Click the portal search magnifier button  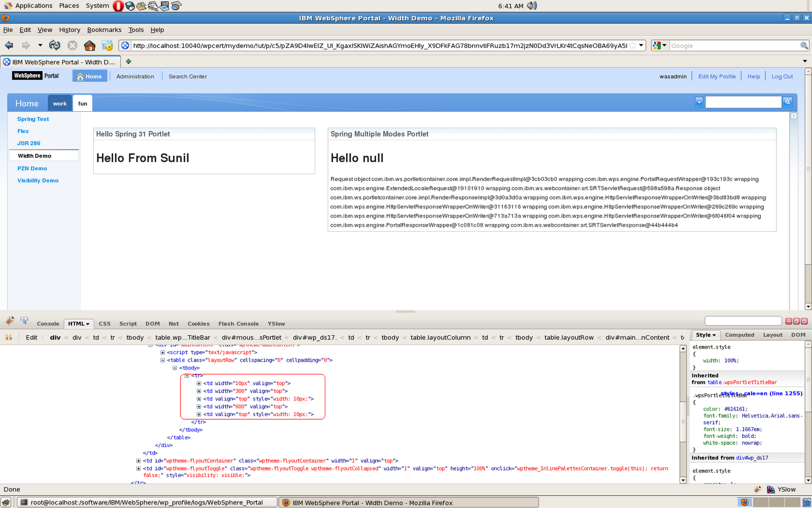click(788, 102)
